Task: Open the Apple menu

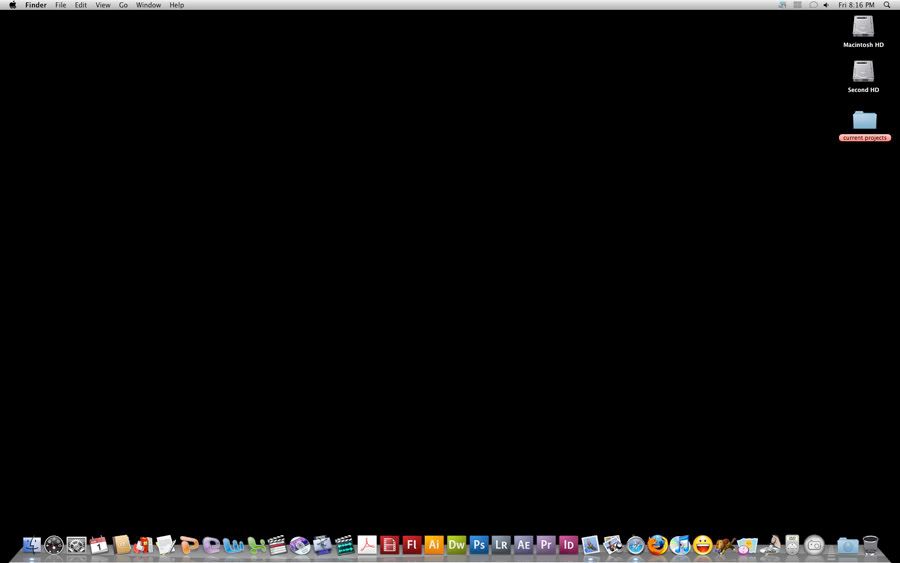Action: 13,5
